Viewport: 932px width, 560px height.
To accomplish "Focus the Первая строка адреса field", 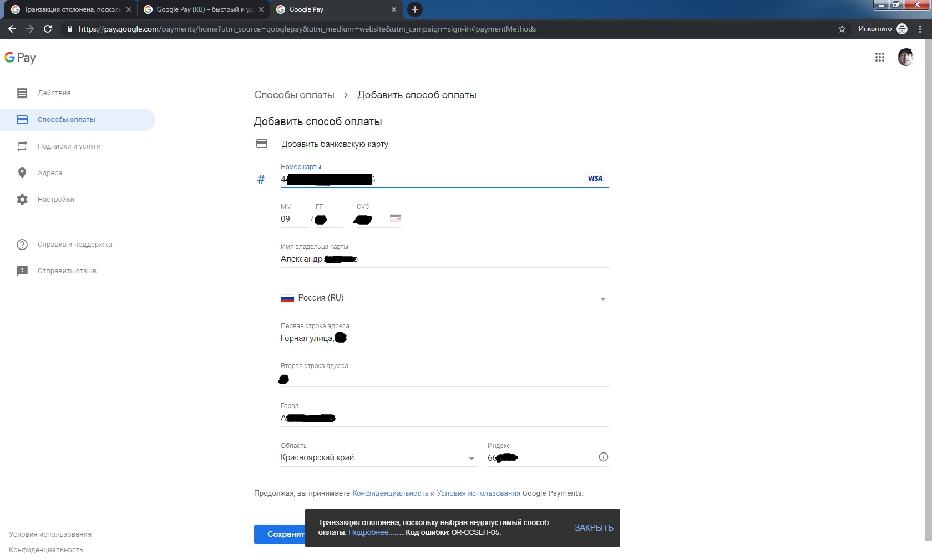I will point(444,338).
